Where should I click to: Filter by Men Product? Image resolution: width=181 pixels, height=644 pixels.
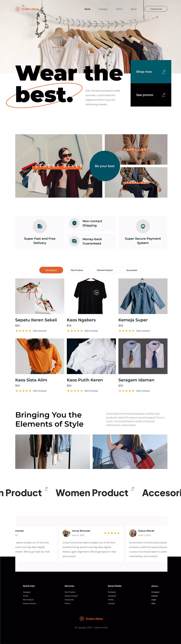click(77, 270)
